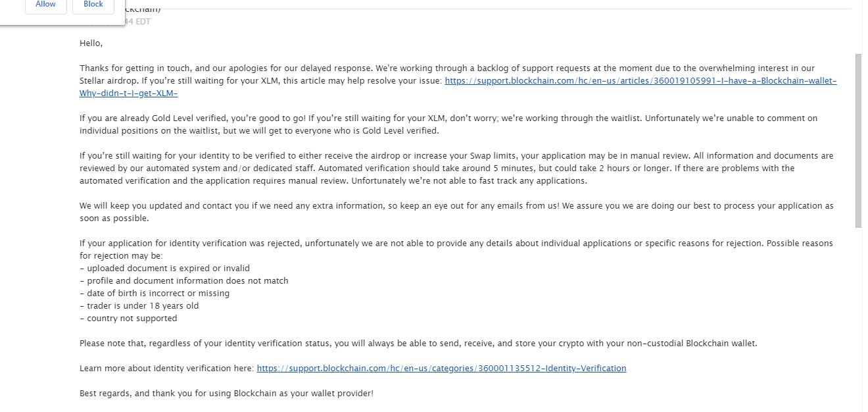This screenshot has width=868, height=412.
Task: Open the 'Why didn't I get XLM' support article link
Action: [x=640, y=81]
